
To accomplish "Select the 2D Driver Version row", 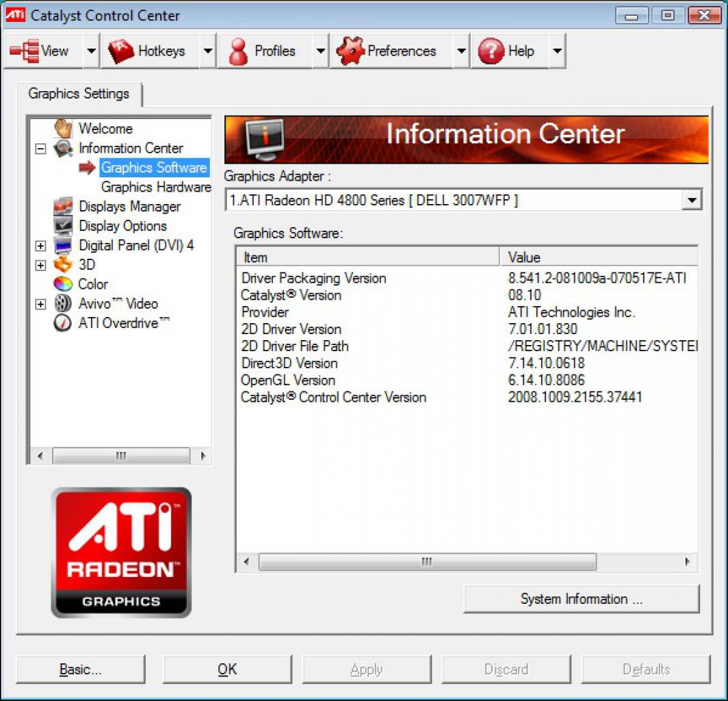I will [467, 329].
